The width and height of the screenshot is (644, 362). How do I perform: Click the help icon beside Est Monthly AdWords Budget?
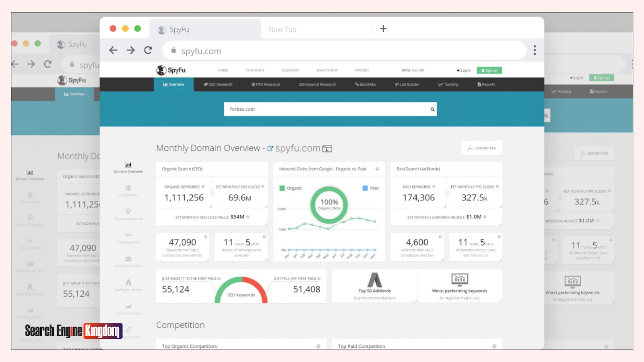(485, 217)
